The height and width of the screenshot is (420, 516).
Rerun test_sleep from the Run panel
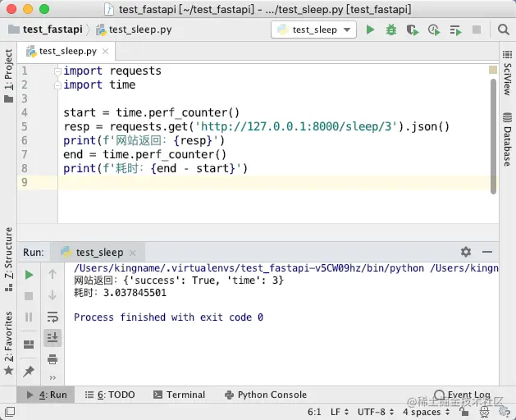[x=29, y=275]
